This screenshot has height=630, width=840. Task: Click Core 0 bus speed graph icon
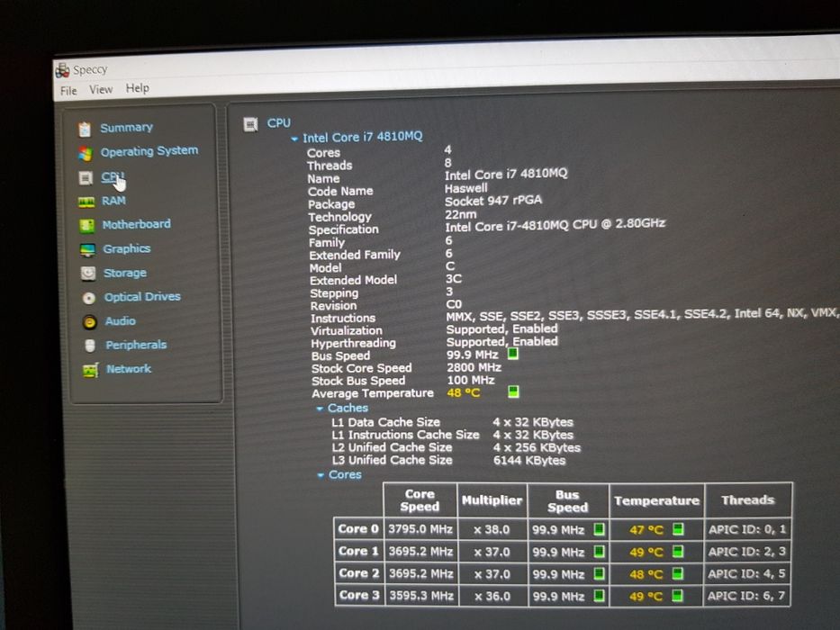pos(599,530)
